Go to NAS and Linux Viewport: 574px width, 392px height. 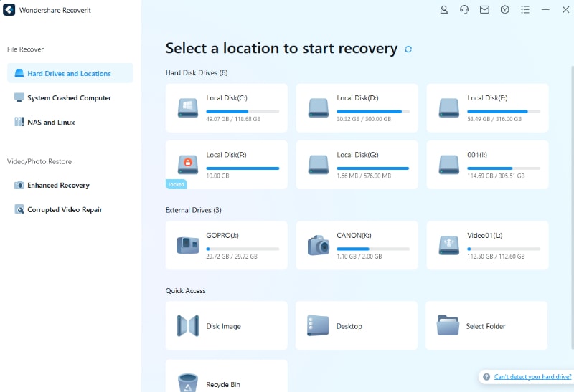[x=51, y=122]
